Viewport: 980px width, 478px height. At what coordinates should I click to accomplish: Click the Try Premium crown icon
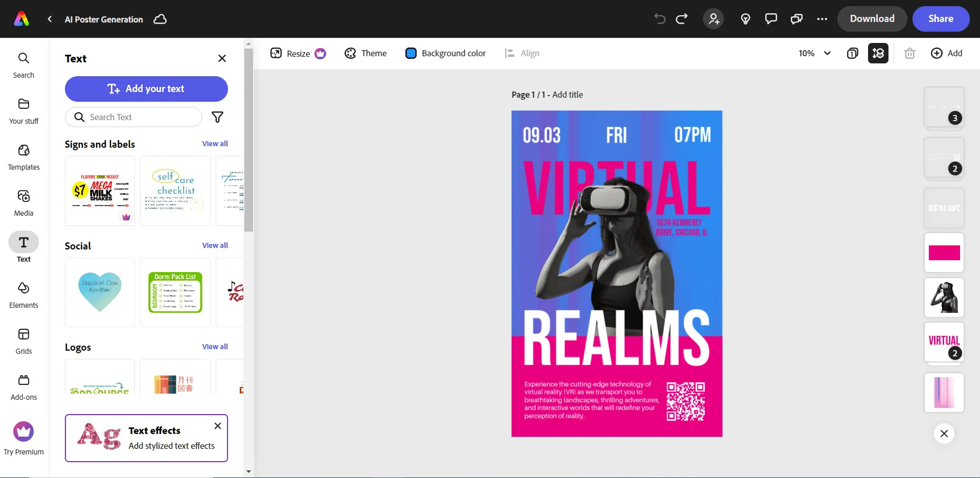(x=24, y=431)
